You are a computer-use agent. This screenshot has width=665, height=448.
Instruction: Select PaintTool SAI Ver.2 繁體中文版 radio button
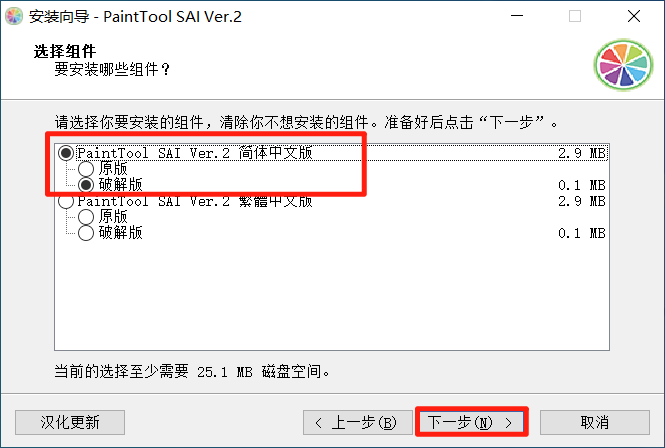tap(66, 201)
